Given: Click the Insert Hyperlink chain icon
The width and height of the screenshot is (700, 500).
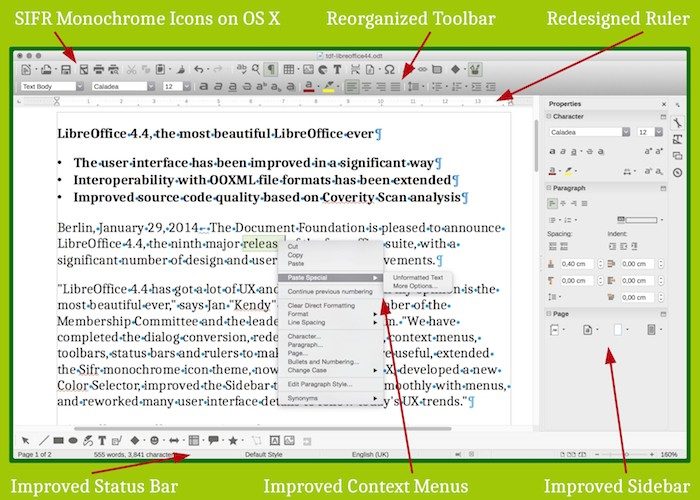Looking at the screenshot, I should pos(422,69).
